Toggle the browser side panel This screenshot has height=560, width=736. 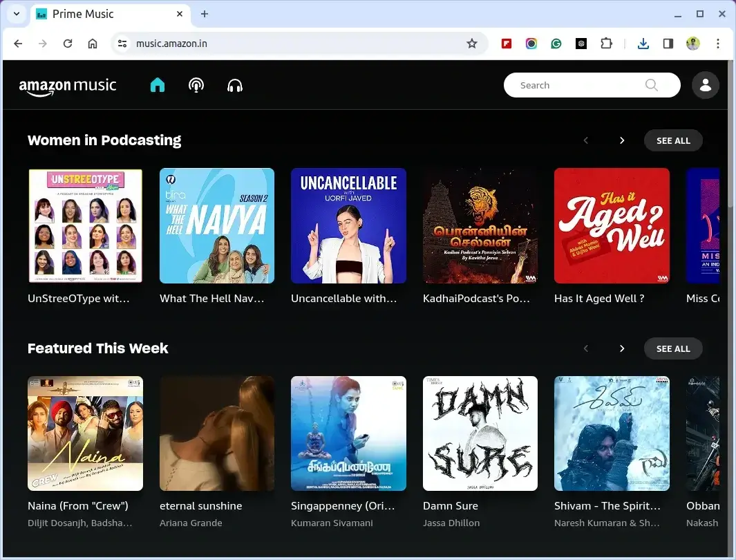coord(668,44)
